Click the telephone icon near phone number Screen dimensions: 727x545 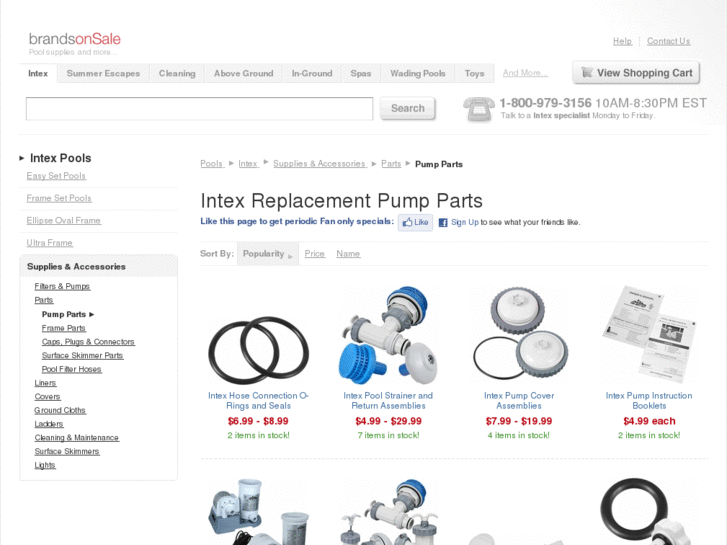point(478,109)
